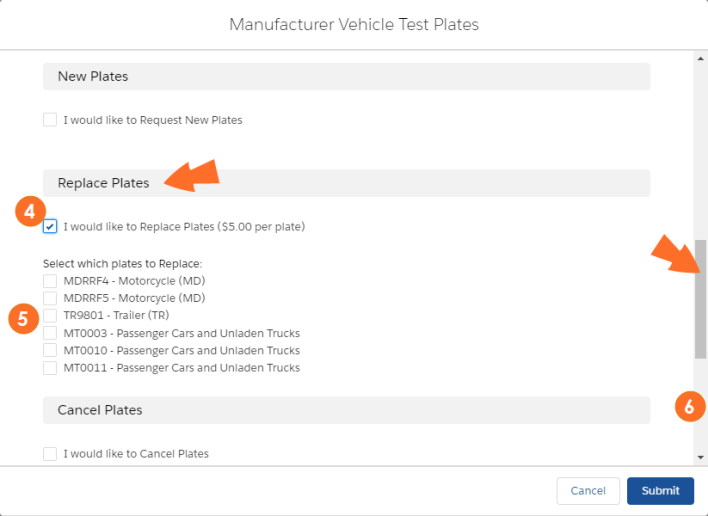Enable the Cancel Plates checkbox
This screenshot has height=516, width=708.
point(50,454)
